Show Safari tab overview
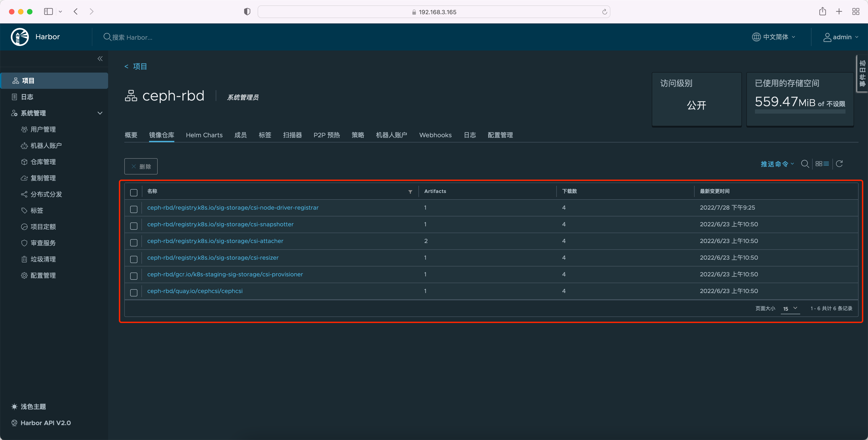 [856, 11]
